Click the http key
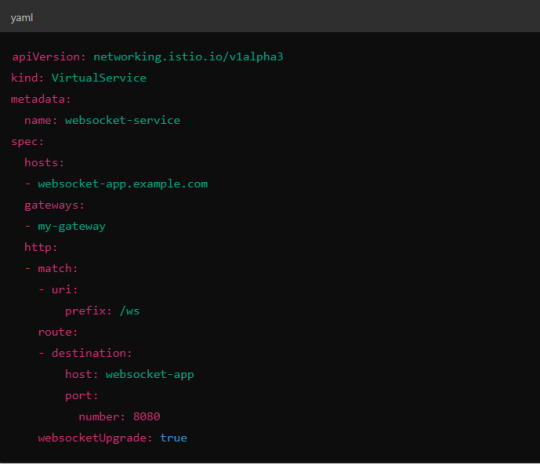The height and width of the screenshot is (465, 540). click(x=41, y=248)
